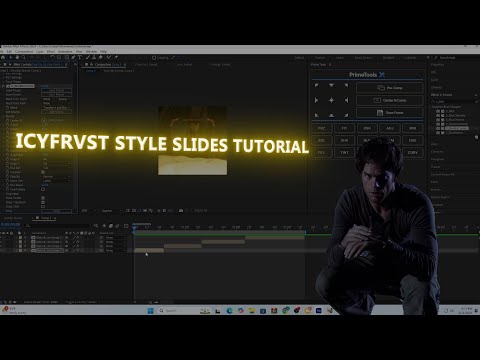Select the Selection arrow tool
The width and height of the screenshot is (480, 360).
tap(11, 57)
